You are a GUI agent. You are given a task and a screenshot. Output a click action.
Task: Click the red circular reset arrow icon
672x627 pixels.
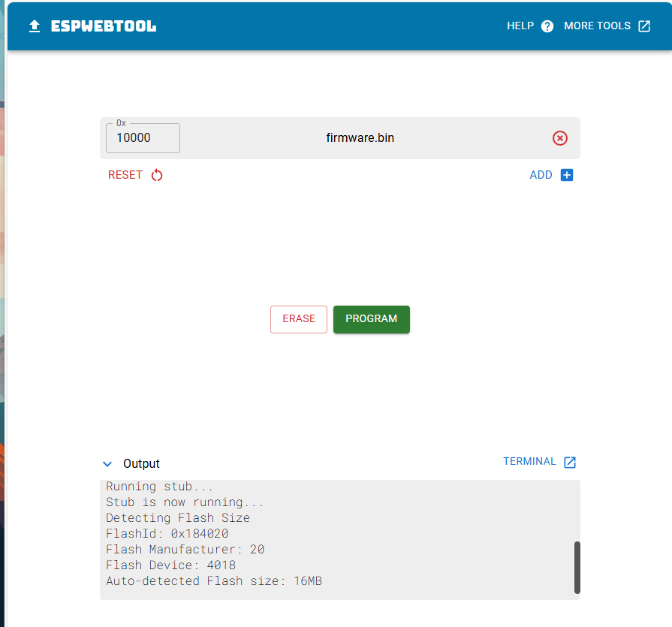[157, 176]
